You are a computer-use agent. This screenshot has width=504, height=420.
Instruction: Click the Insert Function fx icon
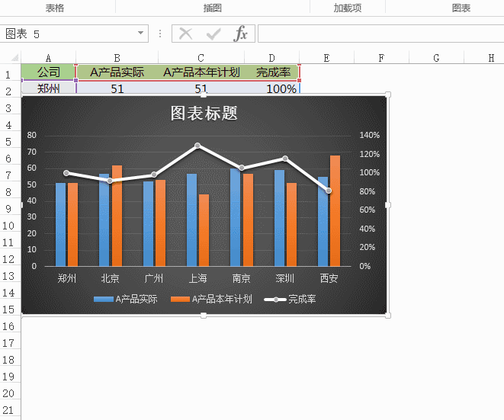[241, 34]
